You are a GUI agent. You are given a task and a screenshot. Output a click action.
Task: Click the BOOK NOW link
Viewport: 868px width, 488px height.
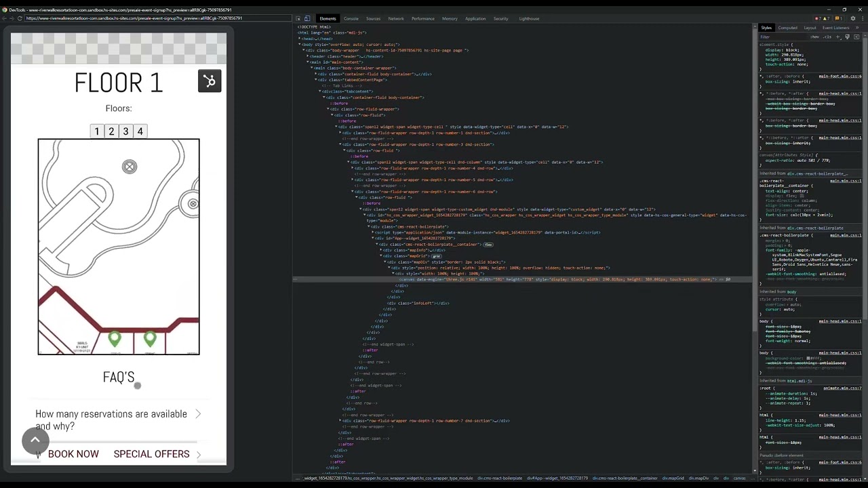(x=73, y=454)
